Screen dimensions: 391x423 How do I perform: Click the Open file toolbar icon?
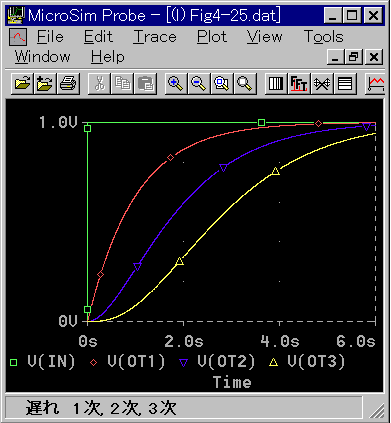[22, 83]
